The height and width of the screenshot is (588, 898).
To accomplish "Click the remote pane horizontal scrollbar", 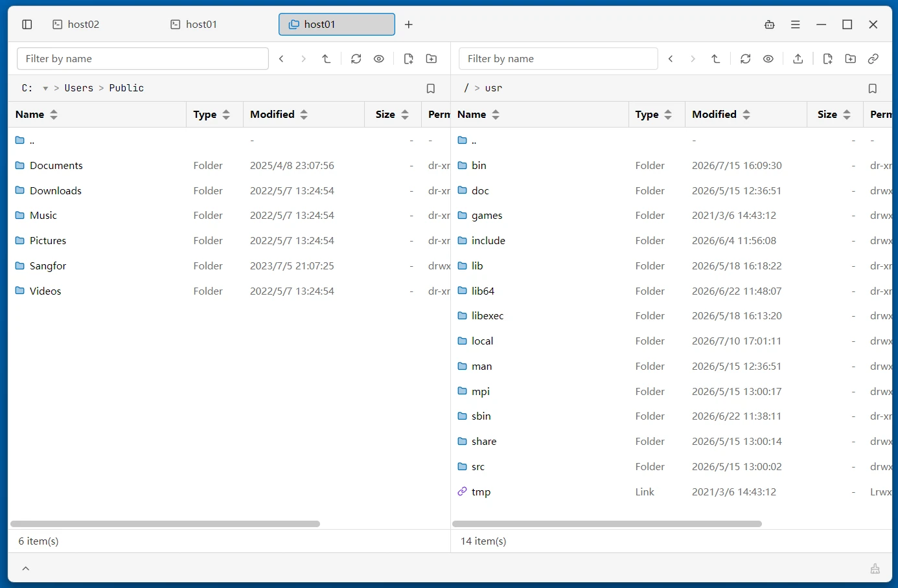I will point(607,524).
